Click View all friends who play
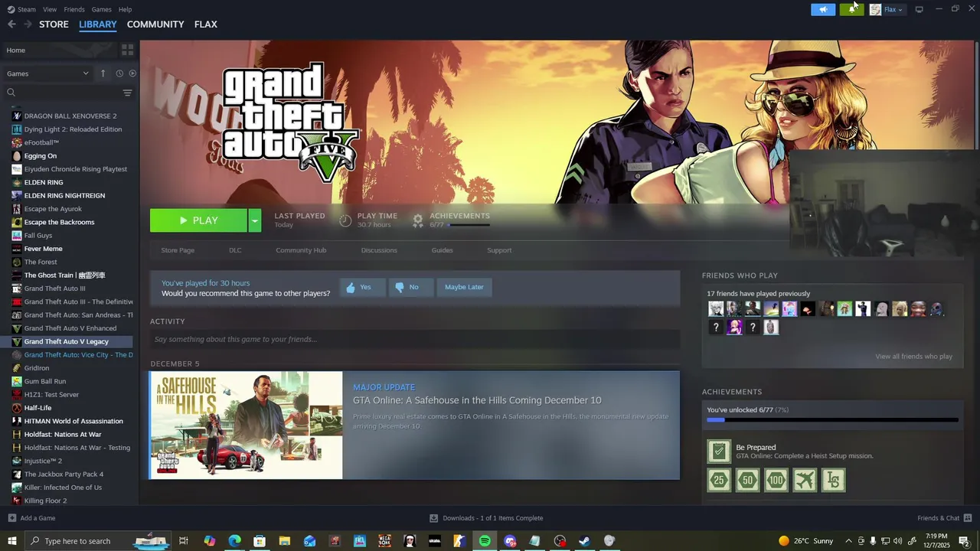980x551 pixels. point(914,357)
